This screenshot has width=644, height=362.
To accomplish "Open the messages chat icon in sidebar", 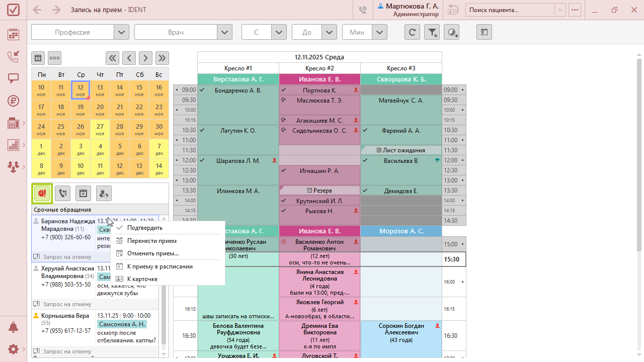I will coord(13,78).
